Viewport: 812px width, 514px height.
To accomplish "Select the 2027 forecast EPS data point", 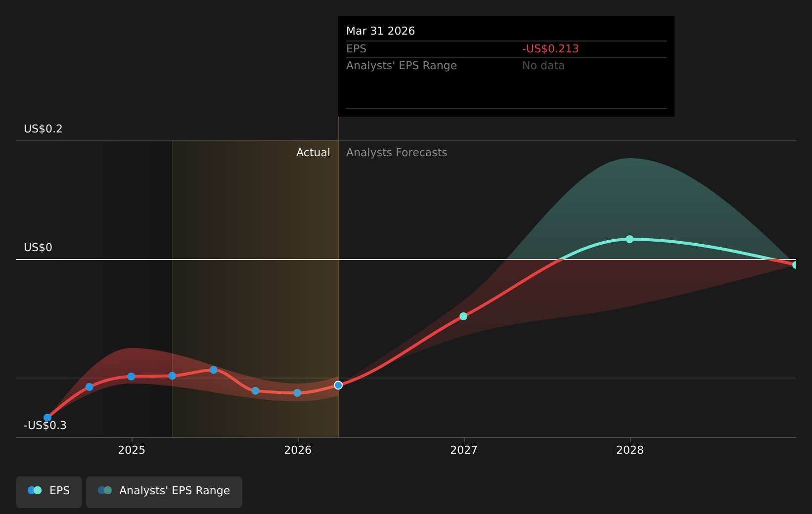I will point(463,316).
